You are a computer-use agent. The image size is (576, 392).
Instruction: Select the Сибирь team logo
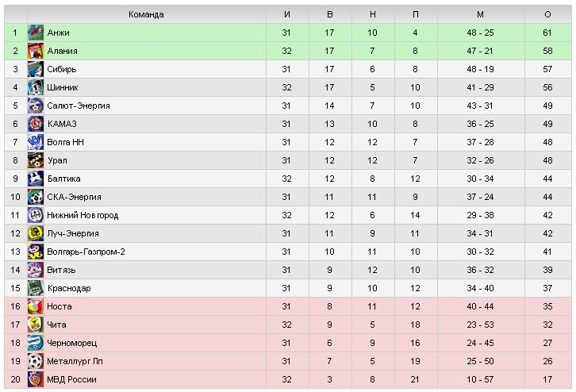[35, 69]
